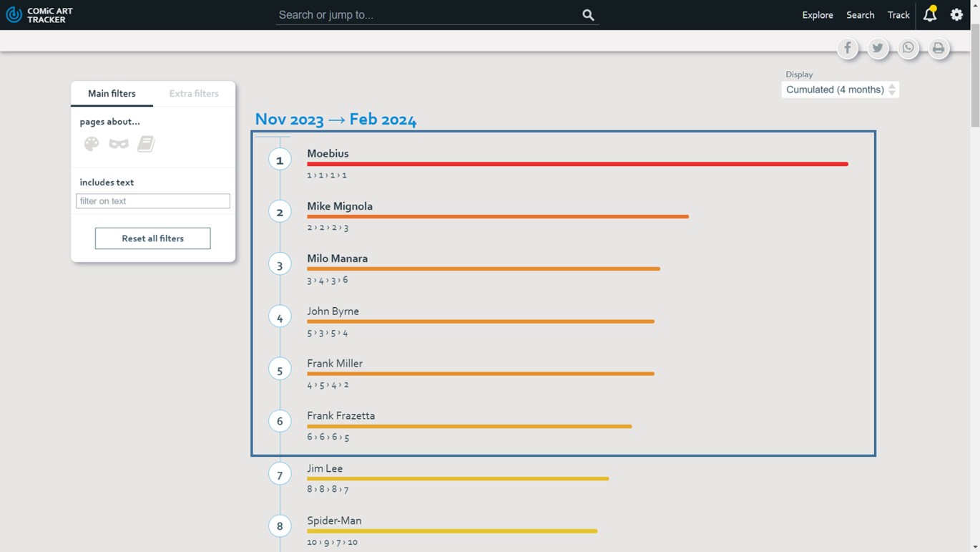
Task: Toggle the book series filter
Action: click(x=146, y=144)
